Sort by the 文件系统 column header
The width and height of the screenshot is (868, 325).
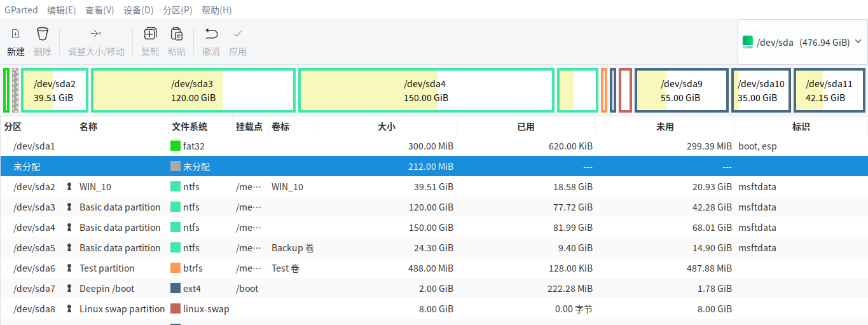click(x=189, y=127)
